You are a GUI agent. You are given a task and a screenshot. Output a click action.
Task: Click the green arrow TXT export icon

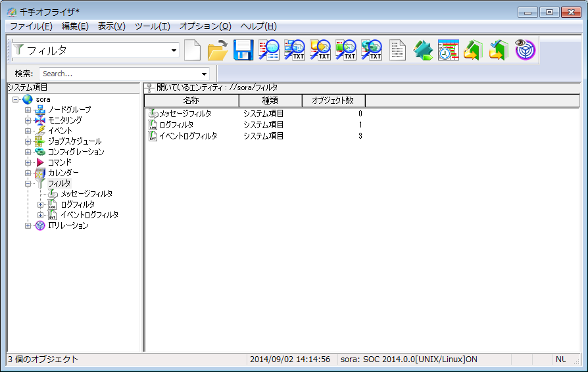tap(345, 50)
